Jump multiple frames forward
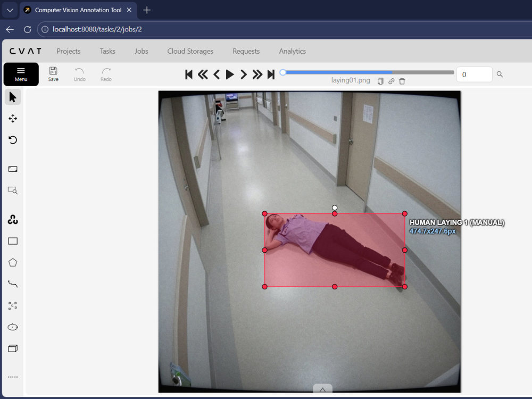 tap(257, 74)
